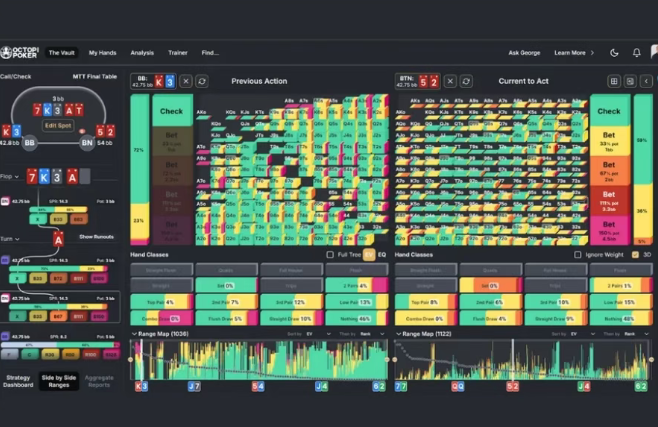The width and height of the screenshot is (658, 427).
Task: Enable the Full Tree checkbox
Action: tap(329, 255)
